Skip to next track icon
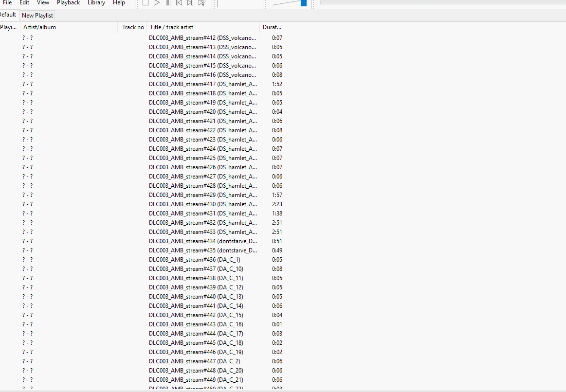 [x=190, y=3]
